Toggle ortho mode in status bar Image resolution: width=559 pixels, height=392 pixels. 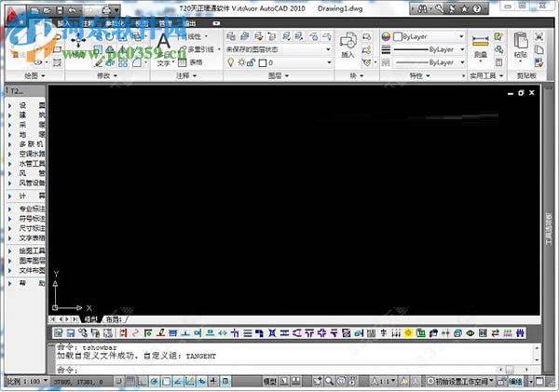point(143,382)
